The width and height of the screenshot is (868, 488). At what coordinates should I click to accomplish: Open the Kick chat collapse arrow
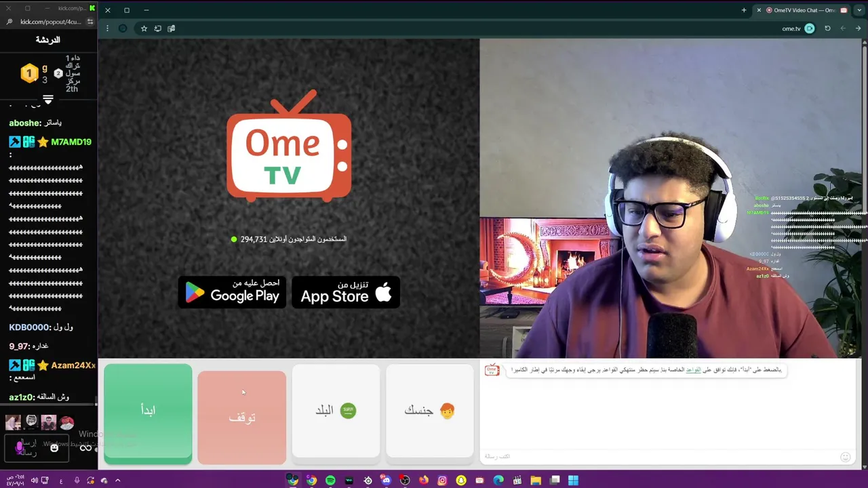(x=48, y=100)
